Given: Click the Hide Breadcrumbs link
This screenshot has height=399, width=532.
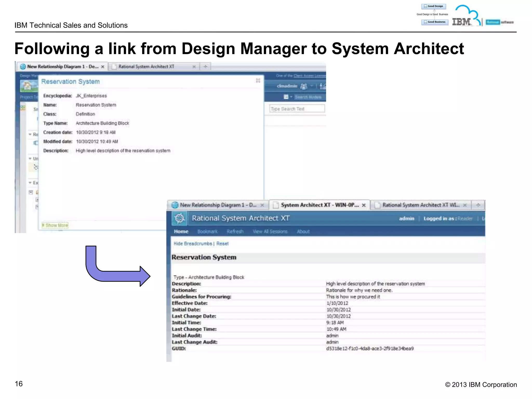Looking at the screenshot, I should point(193,244).
